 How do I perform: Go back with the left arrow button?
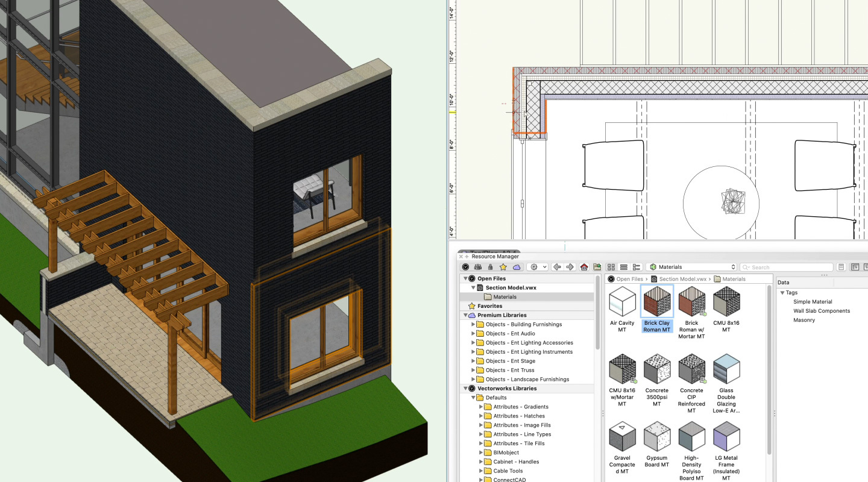557,267
